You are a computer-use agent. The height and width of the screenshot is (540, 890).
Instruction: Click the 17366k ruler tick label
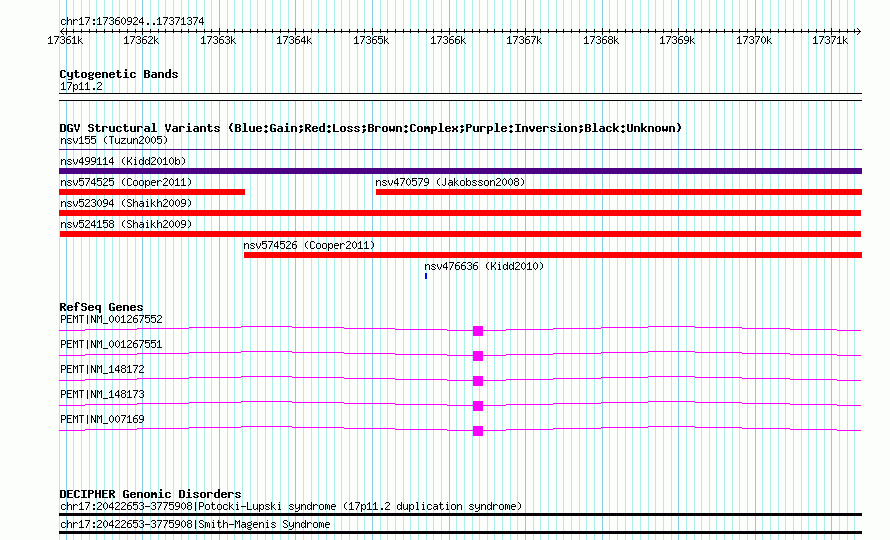448,40
